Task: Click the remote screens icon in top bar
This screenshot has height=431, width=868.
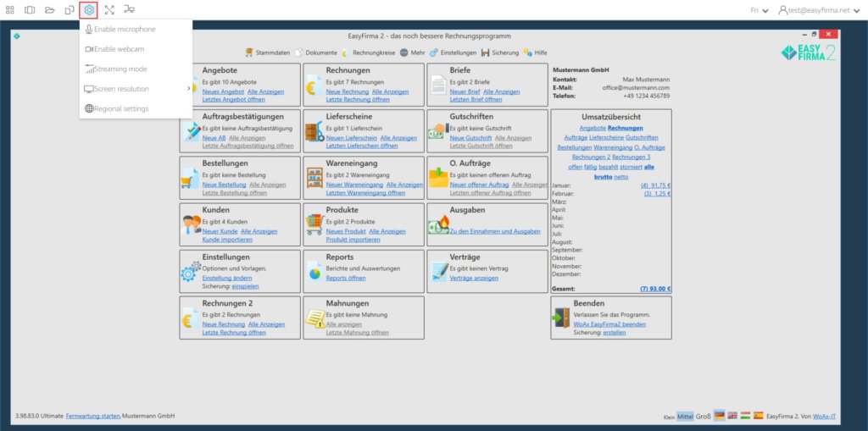Action: (x=130, y=9)
